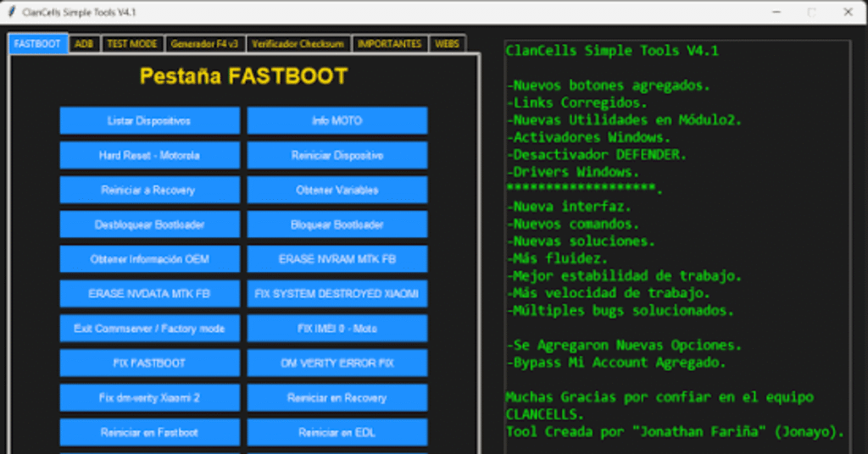Click the Info MOTO button

point(337,120)
